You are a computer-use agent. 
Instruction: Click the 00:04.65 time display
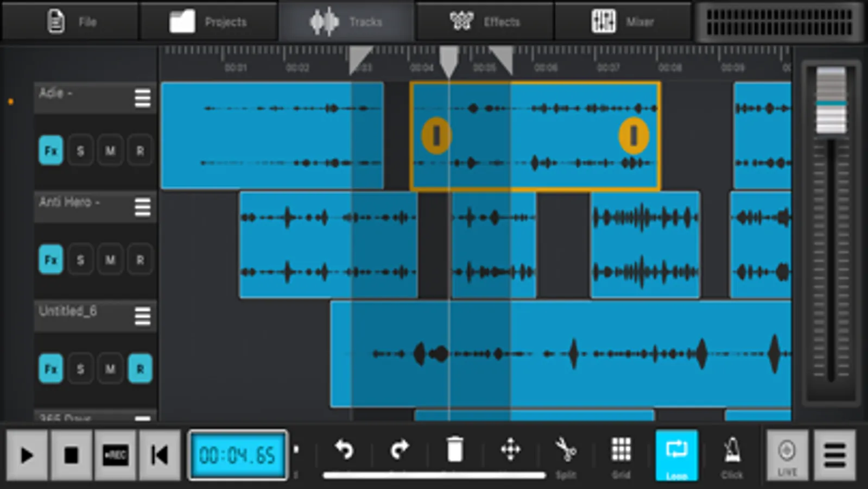[x=237, y=455]
